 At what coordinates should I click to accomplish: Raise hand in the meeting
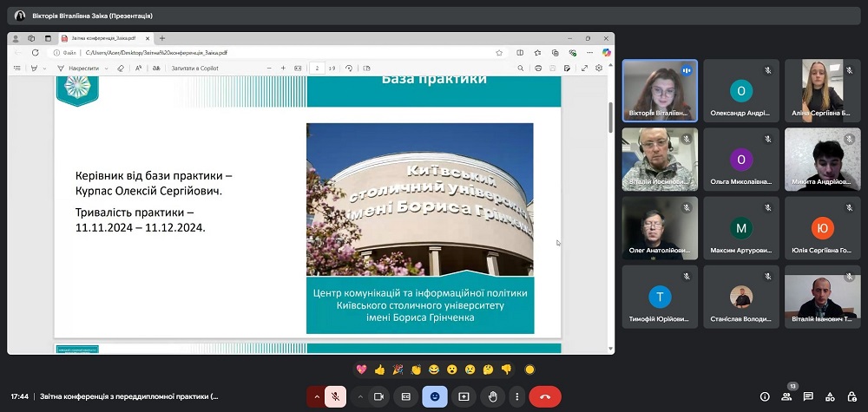click(491, 396)
